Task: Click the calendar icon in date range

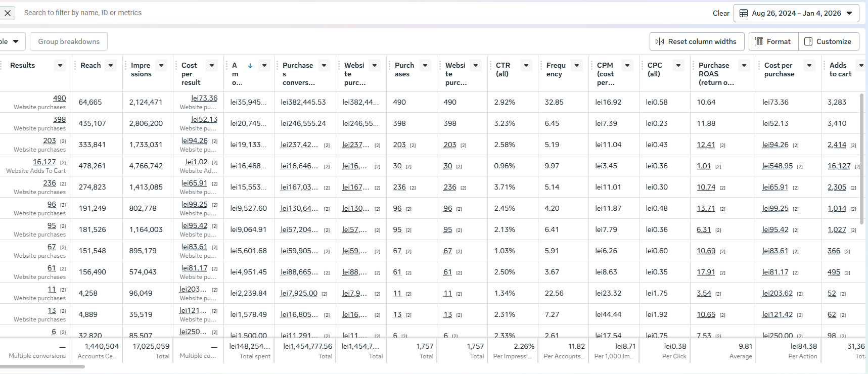Action: tap(744, 13)
